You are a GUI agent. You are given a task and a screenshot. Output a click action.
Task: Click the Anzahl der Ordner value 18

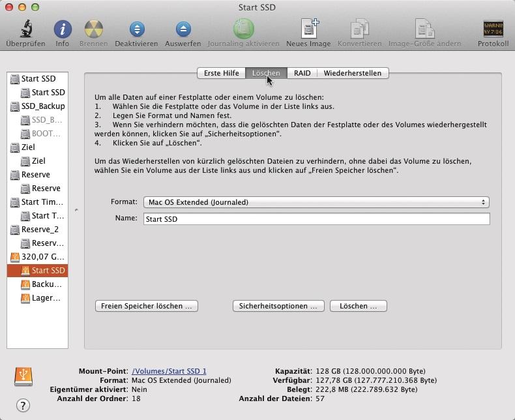(x=136, y=399)
